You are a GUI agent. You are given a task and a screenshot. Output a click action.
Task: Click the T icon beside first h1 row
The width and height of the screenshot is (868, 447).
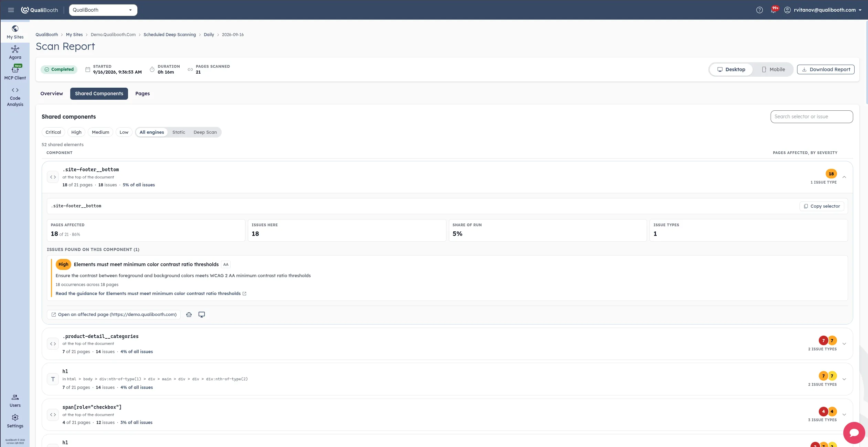click(53, 379)
